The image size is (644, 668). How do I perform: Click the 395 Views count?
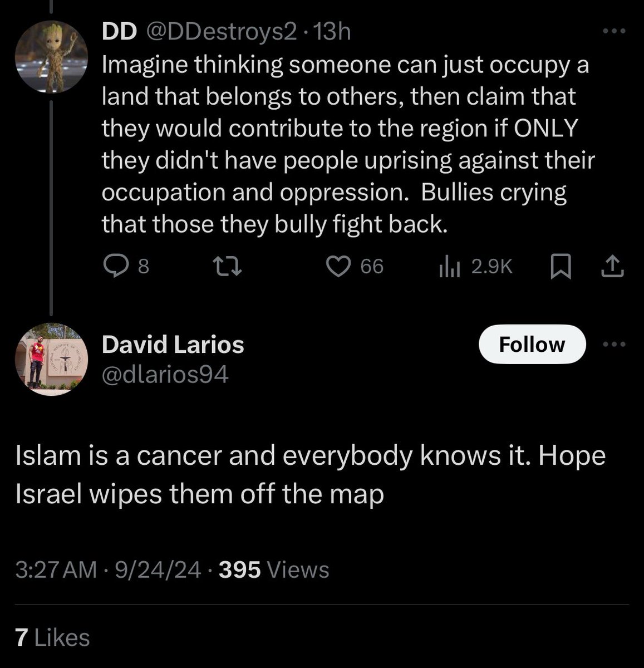point(274,569)
